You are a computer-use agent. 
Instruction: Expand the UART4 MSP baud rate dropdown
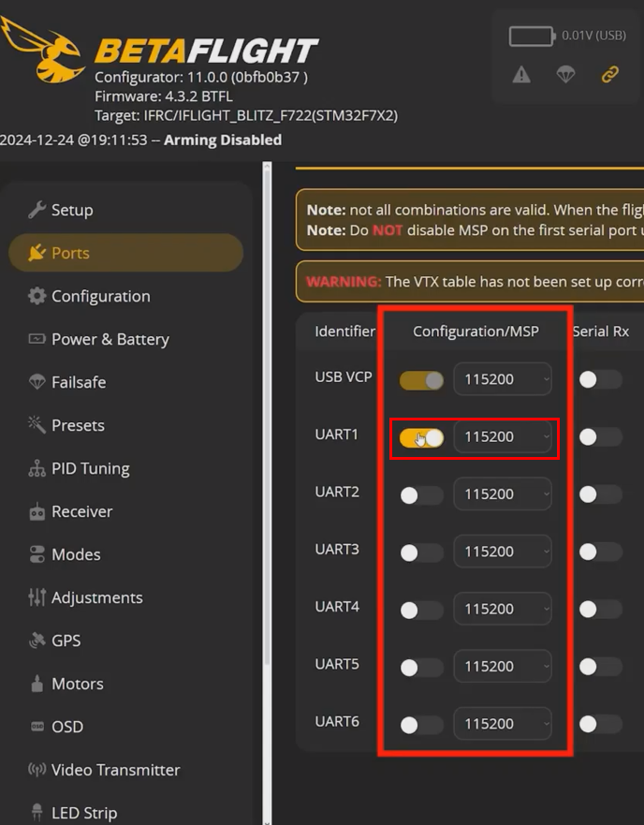[x=503, y=610]
